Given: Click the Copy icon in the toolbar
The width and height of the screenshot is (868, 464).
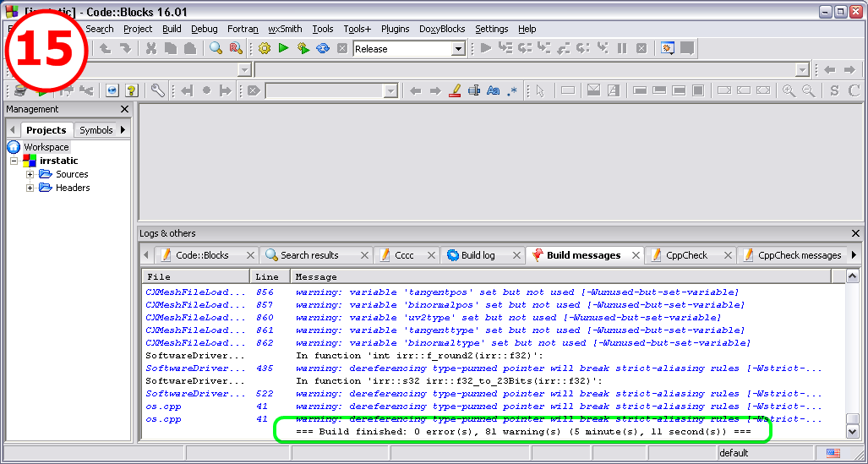Looking at the screenshot, I should (x=171, y=49).
